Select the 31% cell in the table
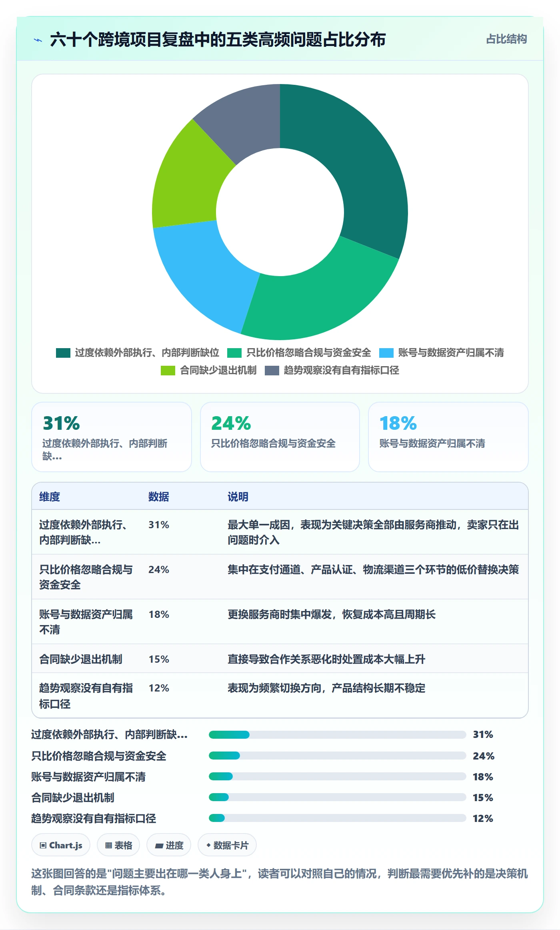560x930 pixels. tap(159, 525)
